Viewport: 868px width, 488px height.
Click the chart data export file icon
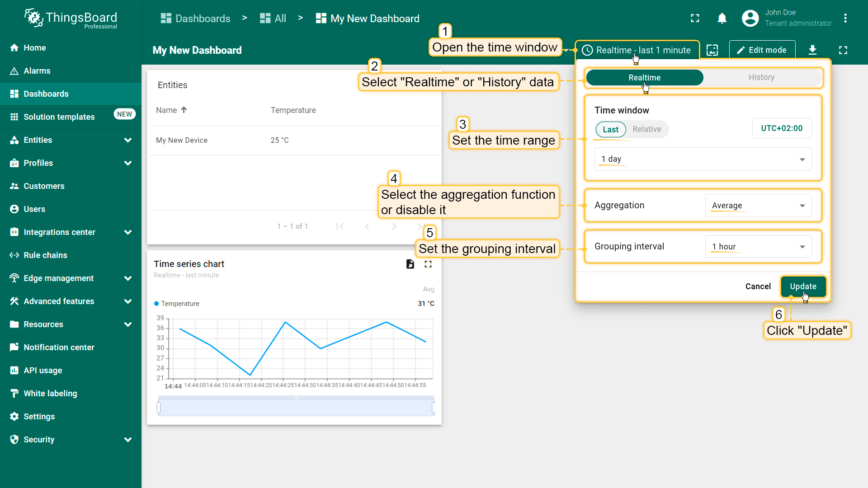tap(410, 264)
